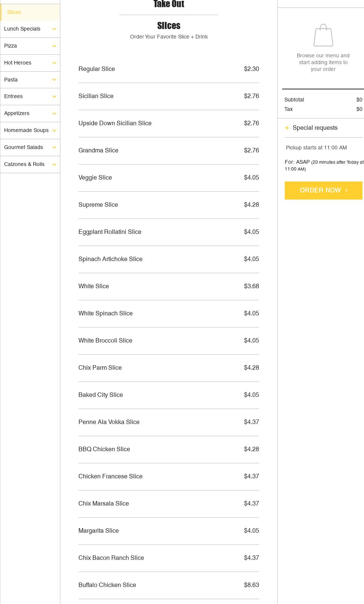The width and height of the screenshot is (364, 604).
Task: Choose the Buffalo Chicken Slice item
Action: click(x=107, y=585)
